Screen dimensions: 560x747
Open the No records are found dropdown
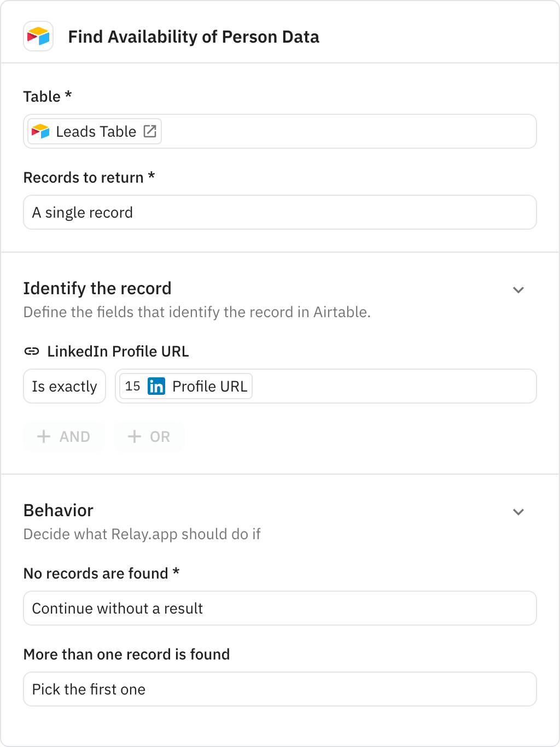coord(279,608)
